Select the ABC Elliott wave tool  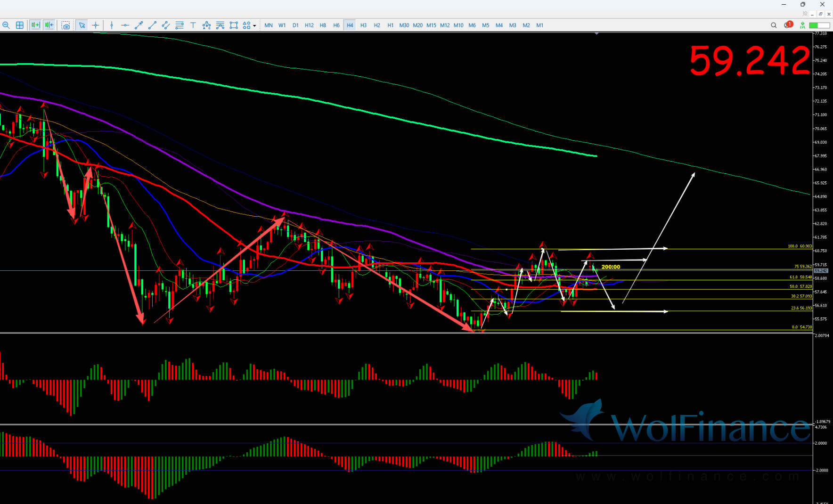[206, 25]
